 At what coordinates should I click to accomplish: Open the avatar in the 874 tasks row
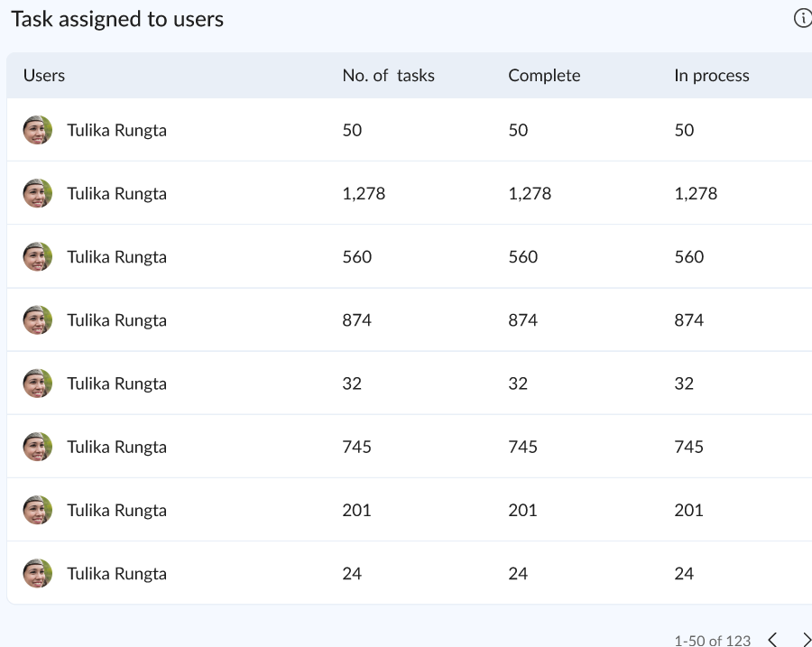[37, 319]
